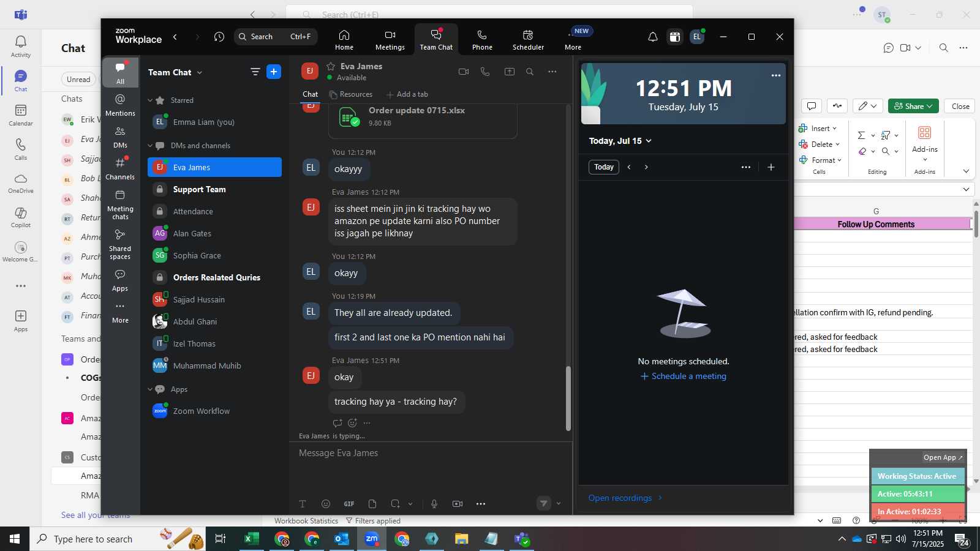
Task: Open recordings link in calendar panel
Action: [625, 498]
